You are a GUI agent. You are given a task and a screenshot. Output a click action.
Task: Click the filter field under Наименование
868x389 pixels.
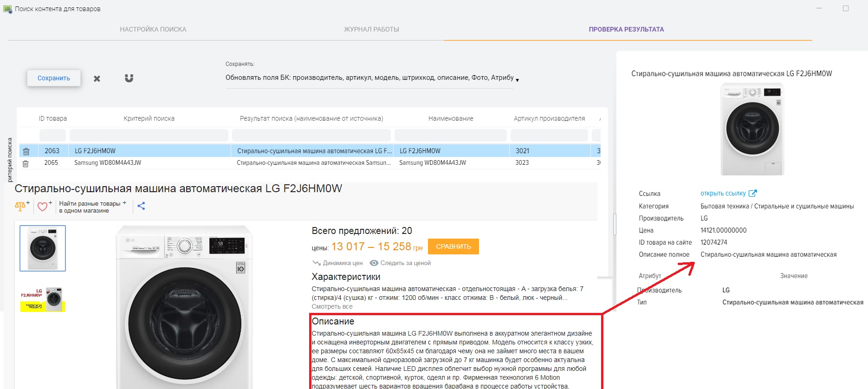click(451, 135)
